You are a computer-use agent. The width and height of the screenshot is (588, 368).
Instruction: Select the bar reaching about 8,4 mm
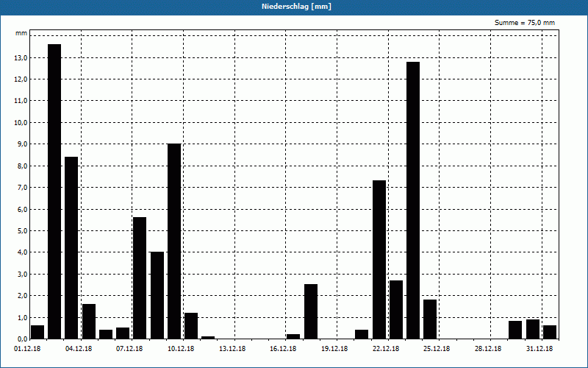click(71, 248)
